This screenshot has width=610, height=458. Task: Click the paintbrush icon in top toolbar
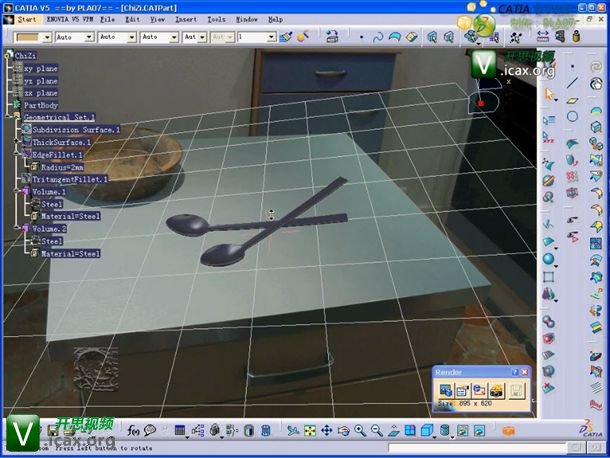(286, 37)
